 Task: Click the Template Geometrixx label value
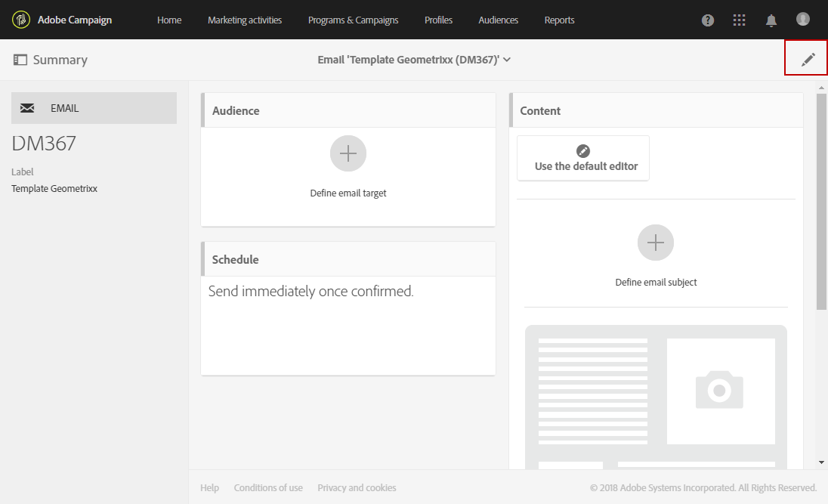tap(54, 189)
